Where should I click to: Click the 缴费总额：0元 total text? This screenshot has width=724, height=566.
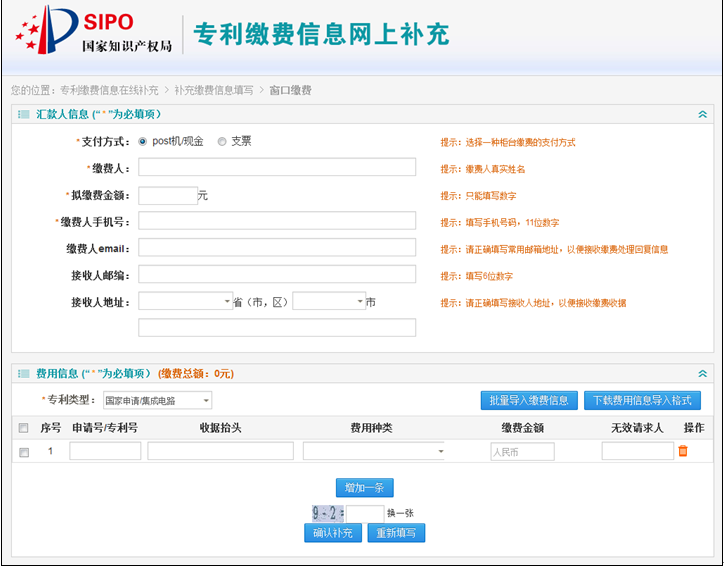(196, 373)
